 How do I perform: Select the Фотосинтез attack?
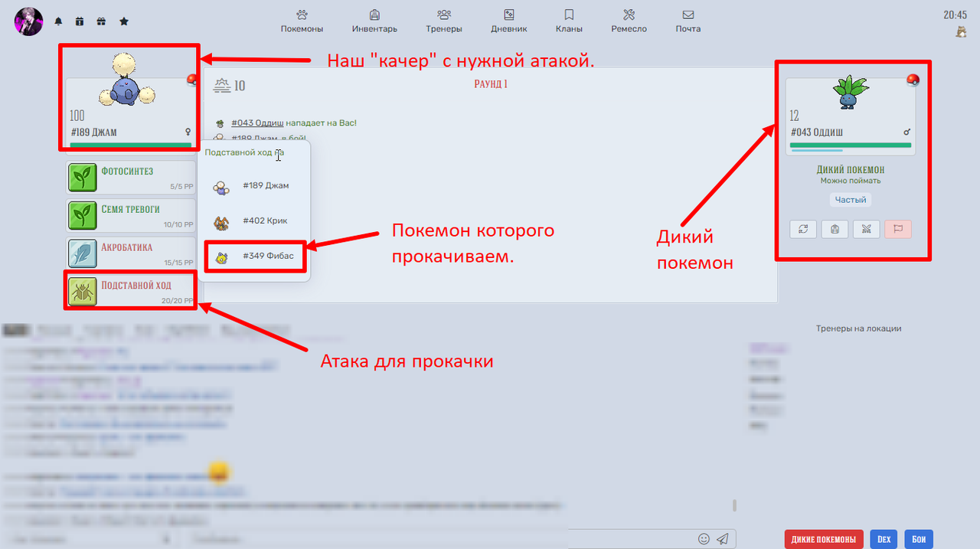click(x=131, y=176)
